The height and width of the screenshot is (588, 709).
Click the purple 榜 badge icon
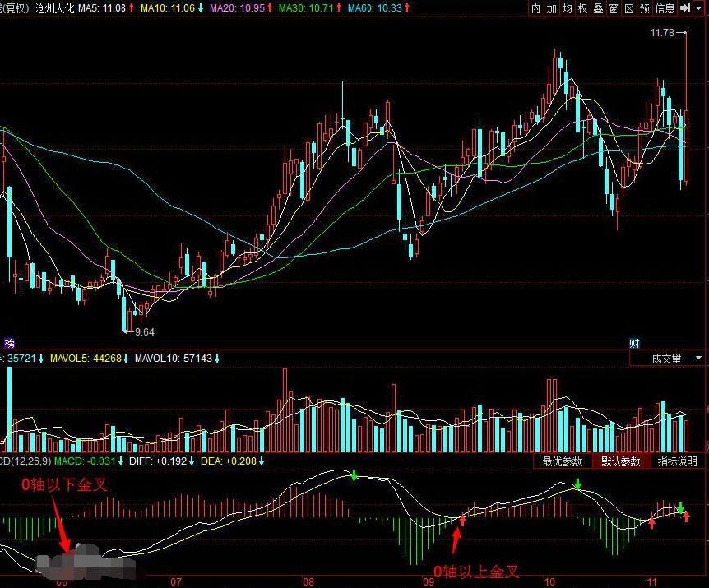click(10, 343)
